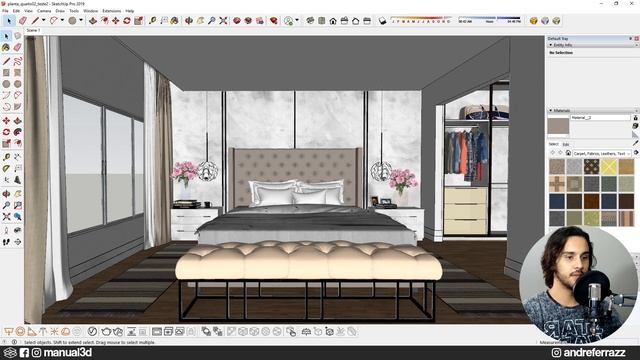Choose the yellow crisscross fabric material swatch
The image size is (640, 360).
coord(608,167)
